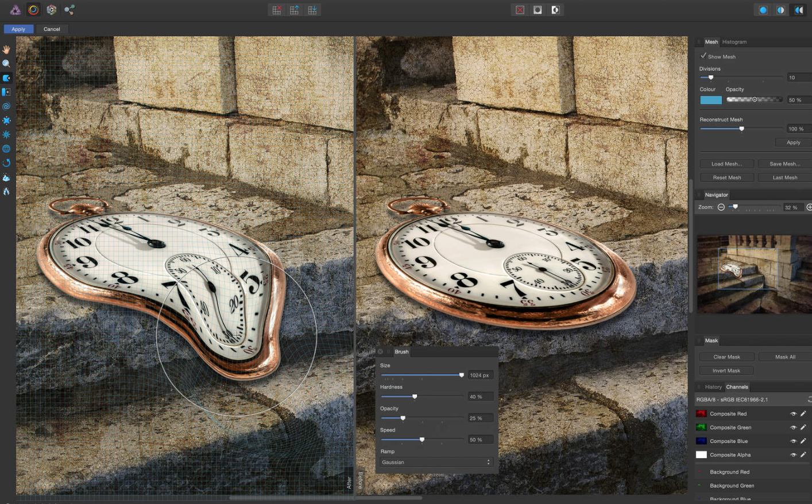Click the zoom out minus icon in Navigator
This screenshot has height=504, width=812.
point(721,207)
